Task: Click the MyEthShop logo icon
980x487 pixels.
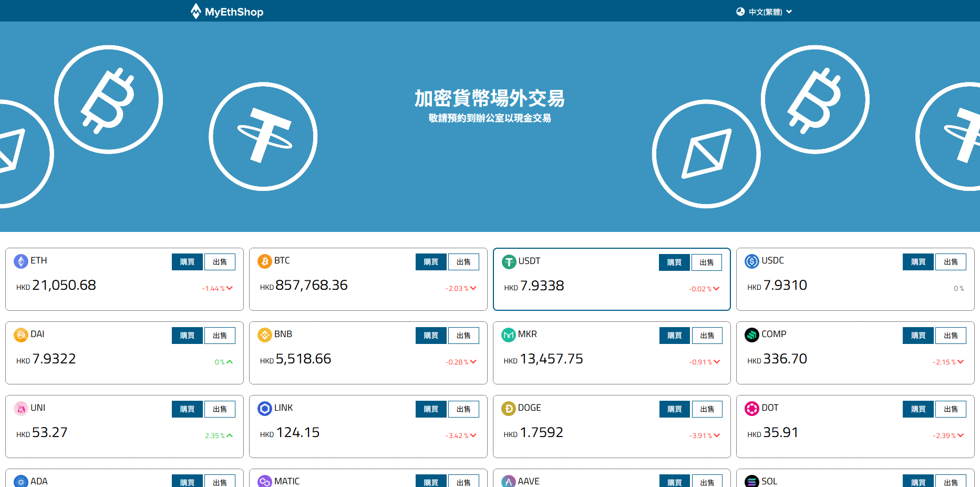Action: tap(195, 11)
